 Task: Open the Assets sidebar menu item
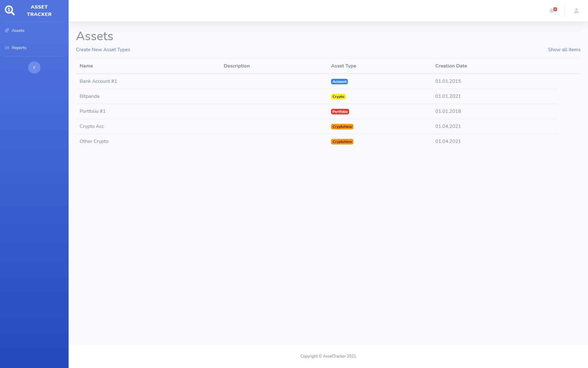tap(18, 30)
